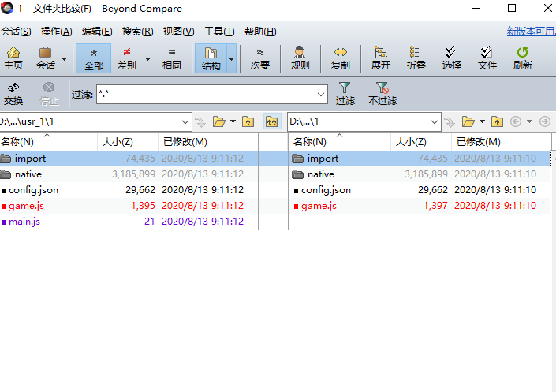Toggle Show Same (相同) filter
Screen dimensions: 556x392
(x=172, y=58)
